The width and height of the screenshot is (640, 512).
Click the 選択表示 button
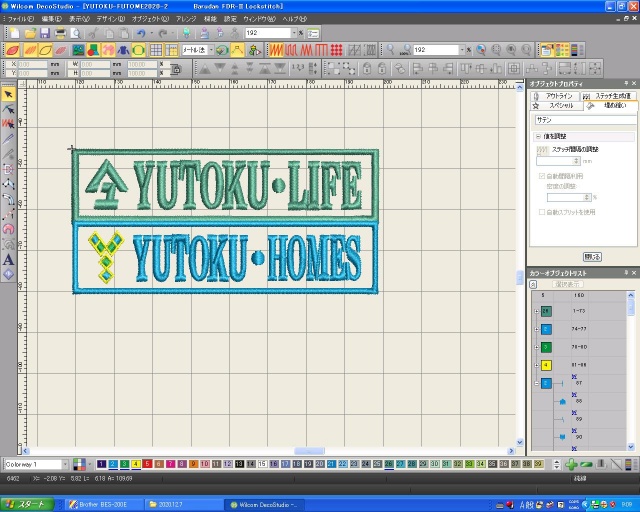(567, 284)
